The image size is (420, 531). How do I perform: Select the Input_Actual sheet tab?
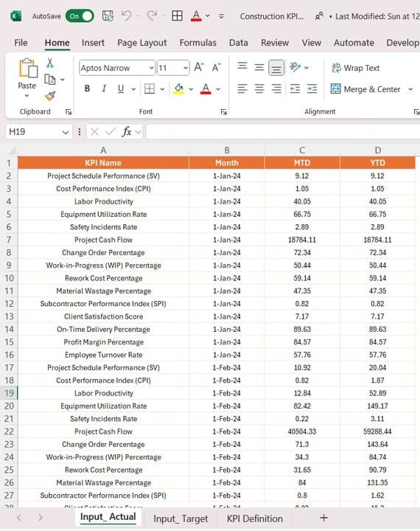click(108, 517)
